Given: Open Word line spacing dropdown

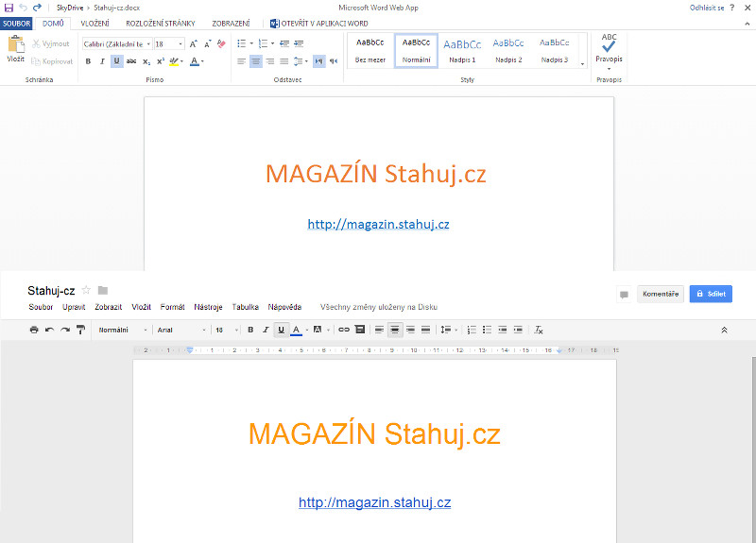Looking at the screenshot, I should [301, 61].
